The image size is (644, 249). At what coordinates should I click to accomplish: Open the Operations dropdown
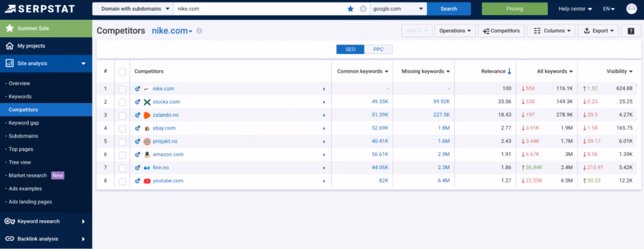pos(455,31)
